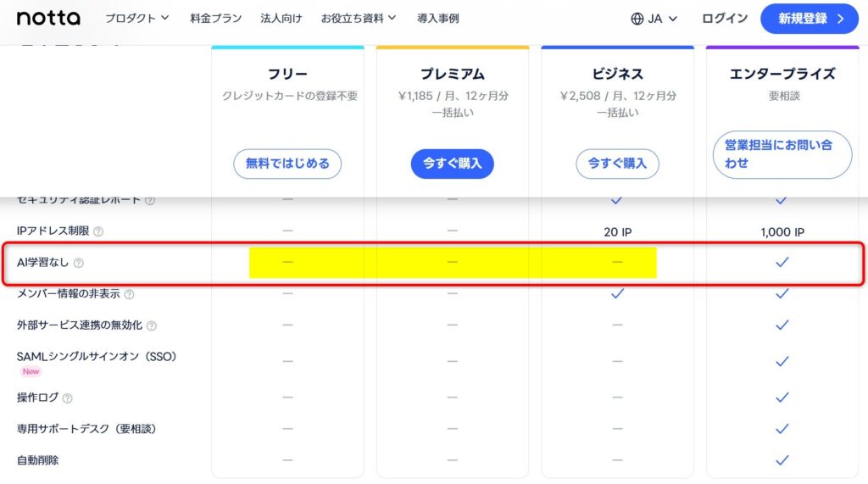Click Enterprise checkmark in AI学習なし row
868x484 pixels.
782,262
